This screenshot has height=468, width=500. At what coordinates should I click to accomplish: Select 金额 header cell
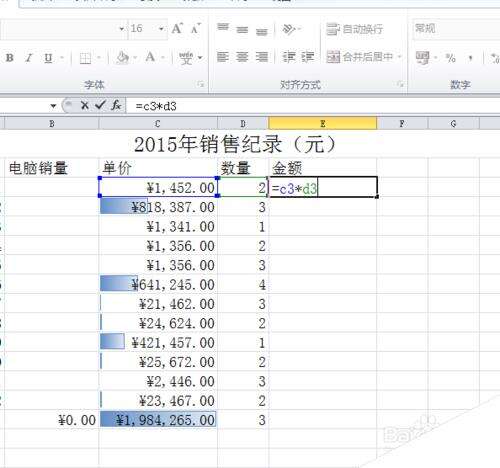click(x=323, y=168)
